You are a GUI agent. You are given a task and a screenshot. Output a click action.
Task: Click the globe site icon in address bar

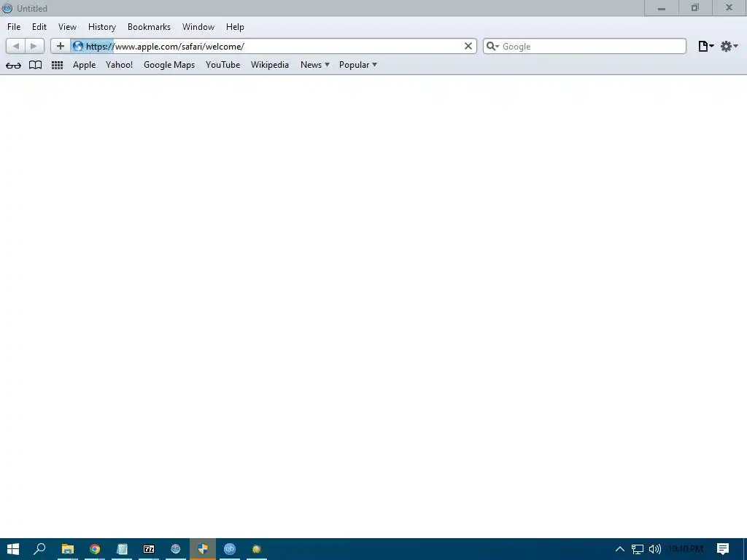click(x=77, y=46)
